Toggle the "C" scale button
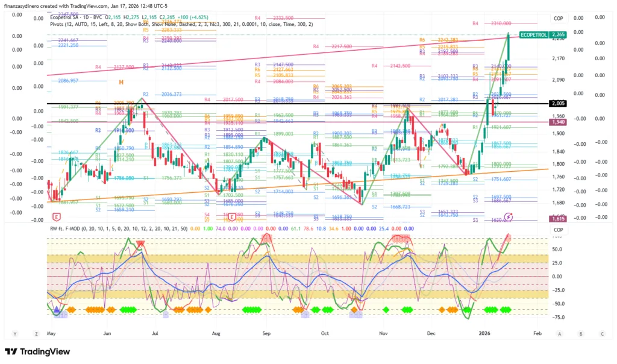 [x=601, y=333]
